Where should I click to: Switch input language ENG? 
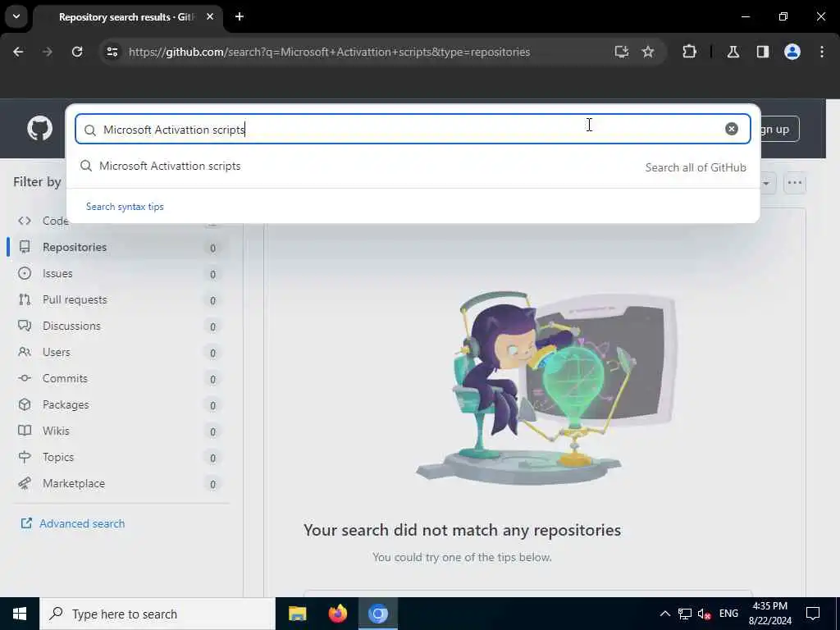point(728,614)
